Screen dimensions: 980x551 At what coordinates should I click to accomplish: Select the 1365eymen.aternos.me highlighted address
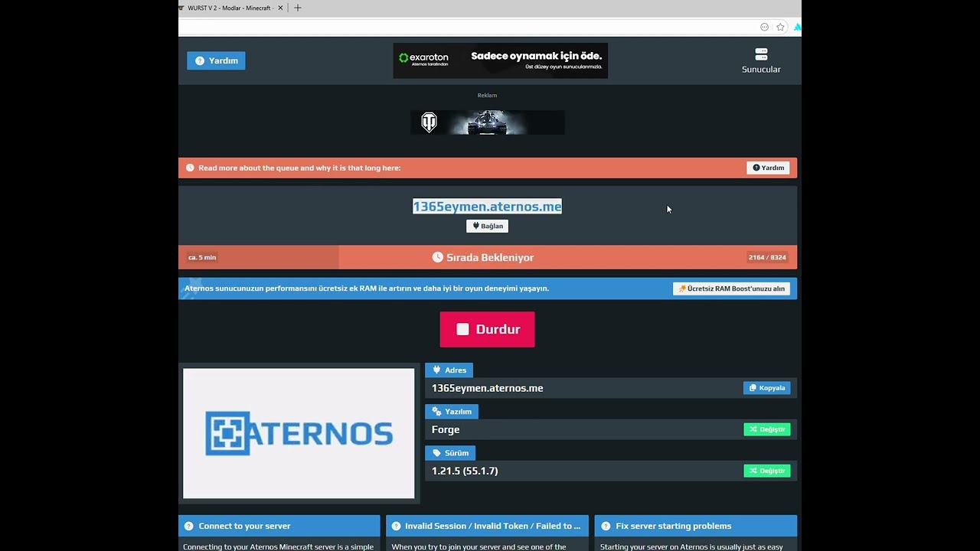(x=487, y=207)
